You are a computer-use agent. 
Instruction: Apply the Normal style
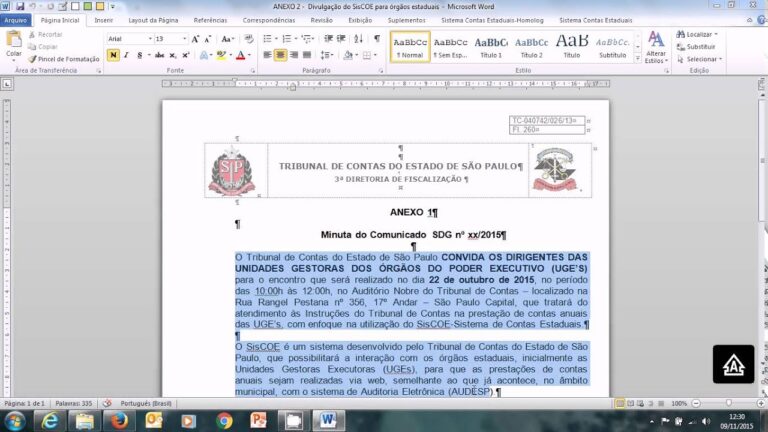[410, 47]
